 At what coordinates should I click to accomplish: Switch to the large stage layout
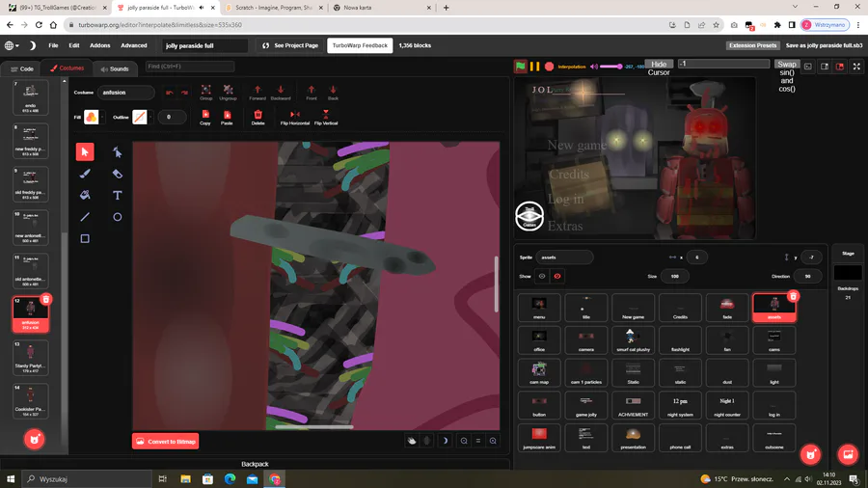tap(840, 67)
